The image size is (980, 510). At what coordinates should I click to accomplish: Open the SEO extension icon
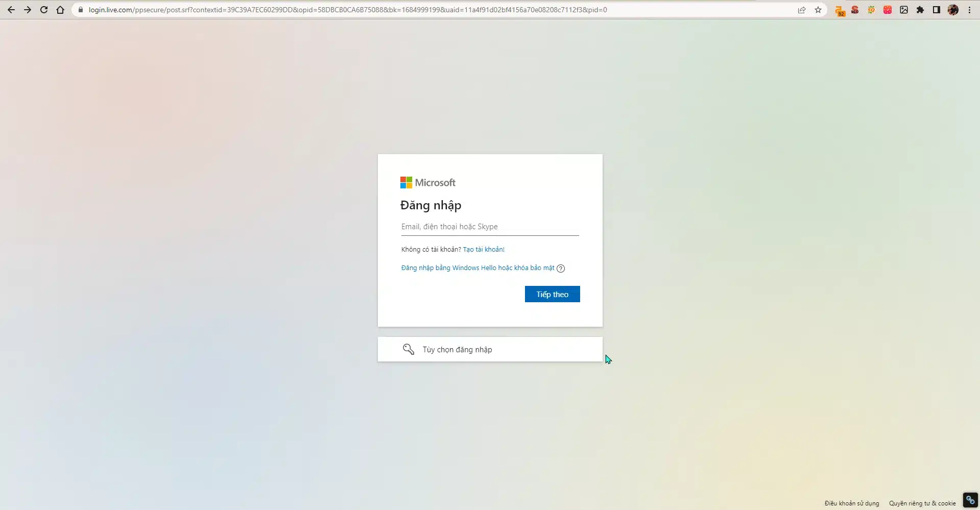(x=855, y=10)
